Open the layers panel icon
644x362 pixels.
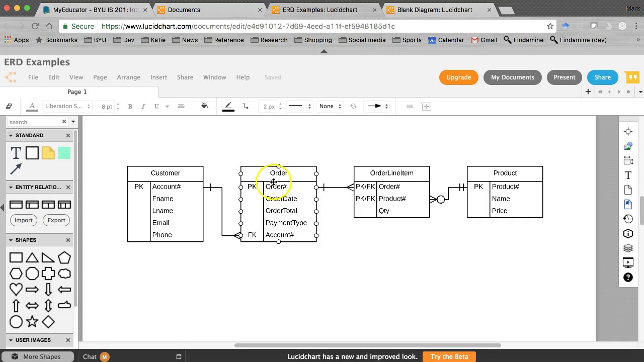[x=628, y=248]
